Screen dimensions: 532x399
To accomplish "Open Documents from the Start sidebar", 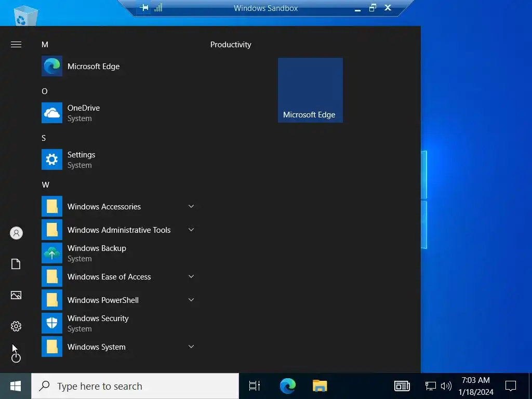I will click(16, 264).
